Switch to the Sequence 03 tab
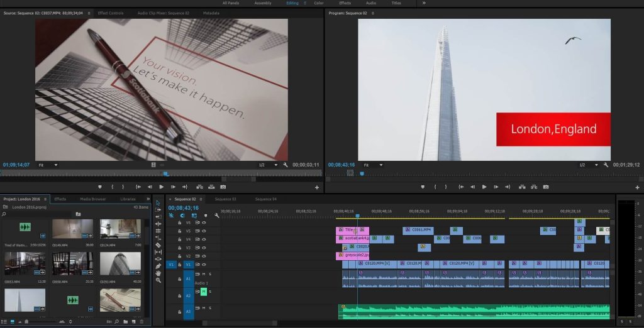Viewport: 644px width, 328px height. pos(225,199)
